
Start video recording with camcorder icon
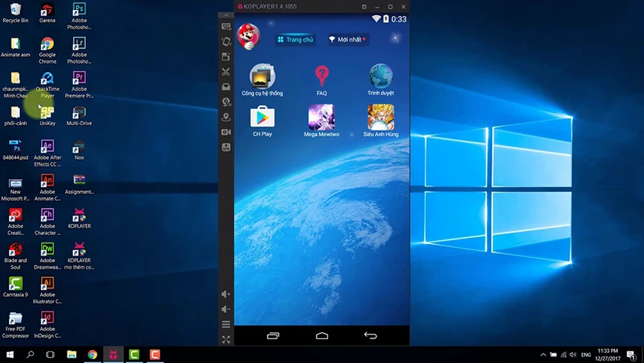pyautogui.click(x=226, y=132)
